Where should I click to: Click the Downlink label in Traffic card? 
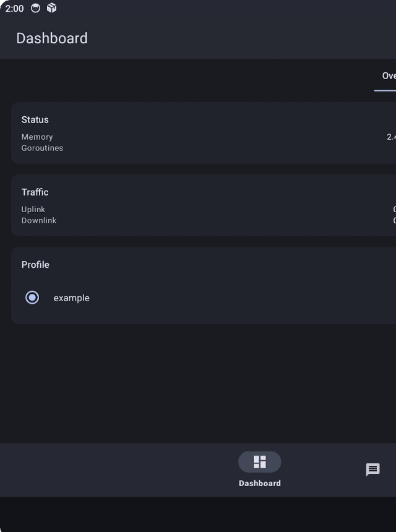point(39,220)
